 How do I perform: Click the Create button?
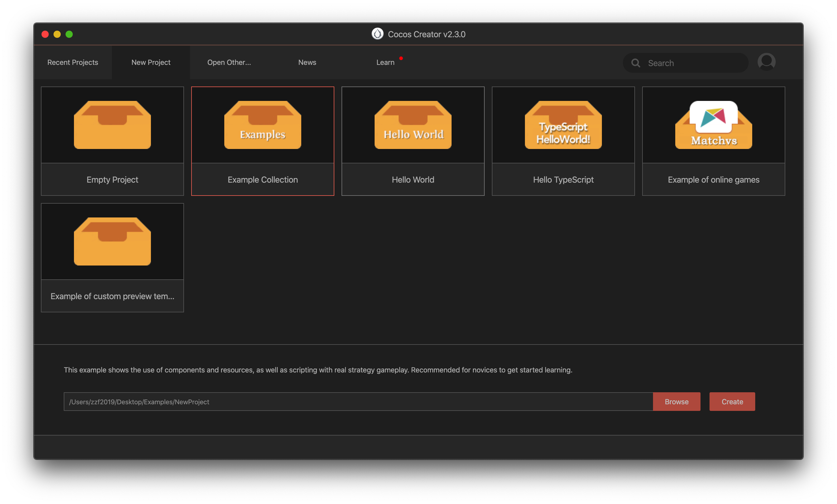tap(732, 402)
